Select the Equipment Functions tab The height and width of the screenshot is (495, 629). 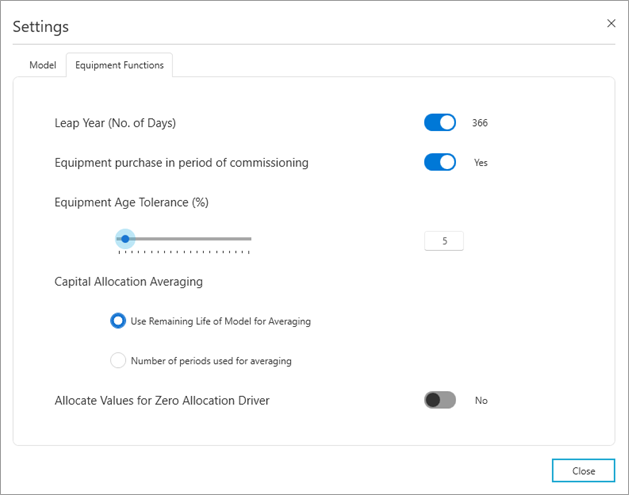120,66
